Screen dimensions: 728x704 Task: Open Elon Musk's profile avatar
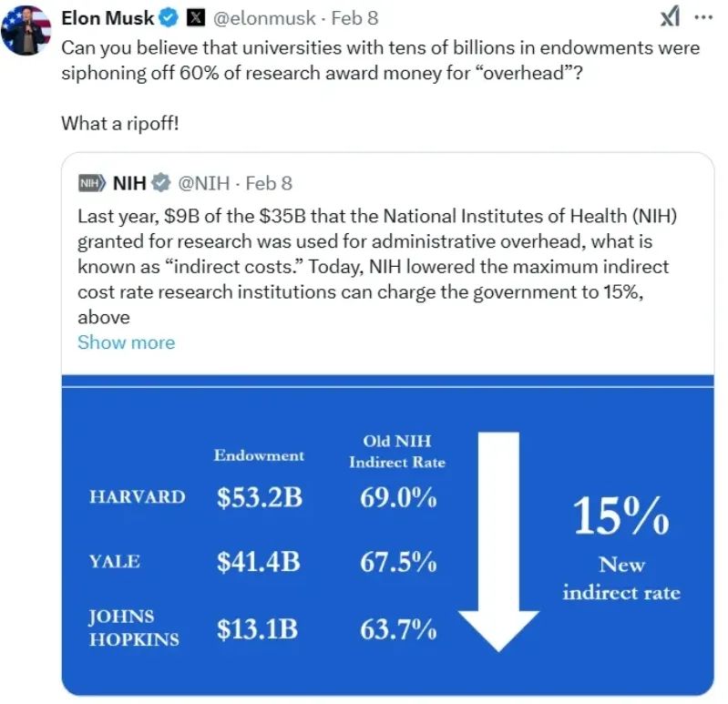tap(26, 30)
